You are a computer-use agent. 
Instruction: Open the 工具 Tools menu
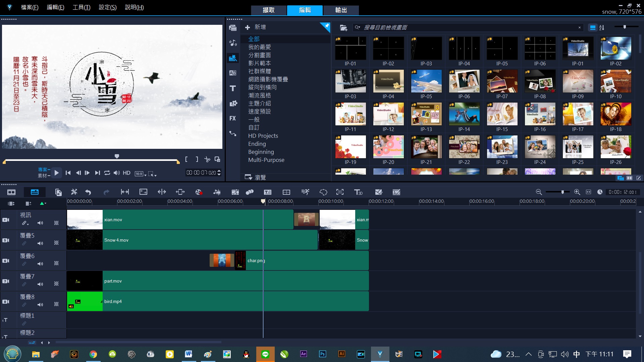click(82, 7)
